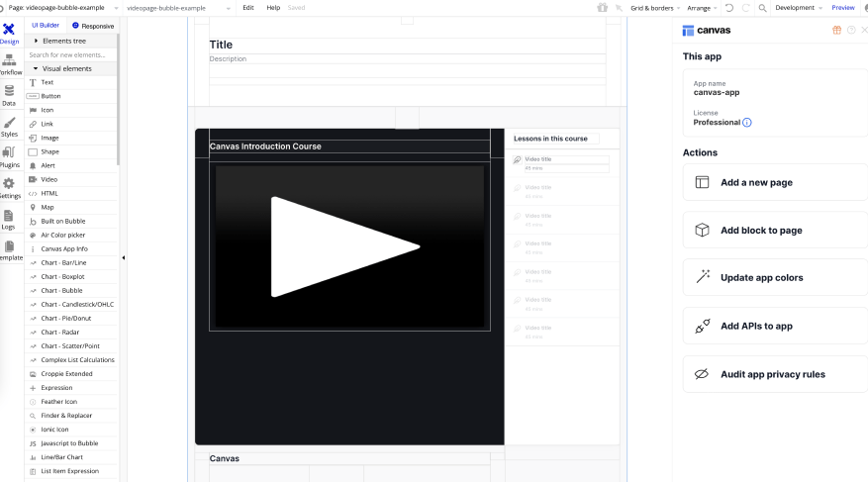
Task: Click the video player play button
Action: click(344, 246)
